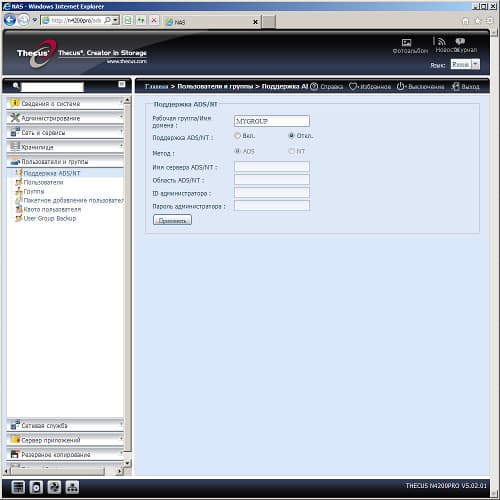Open the Фотоальбом photo album icon
This screenshot has height=500, width=500.
coord(406,42)
